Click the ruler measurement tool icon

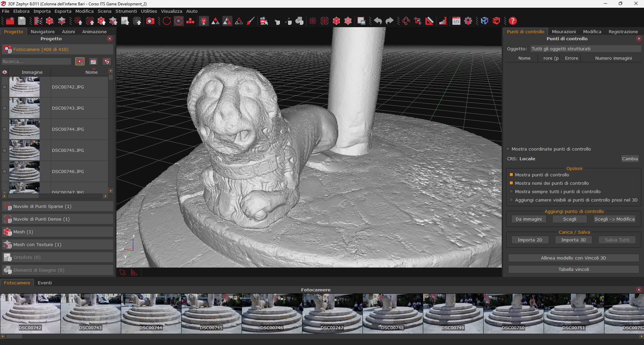430,21
